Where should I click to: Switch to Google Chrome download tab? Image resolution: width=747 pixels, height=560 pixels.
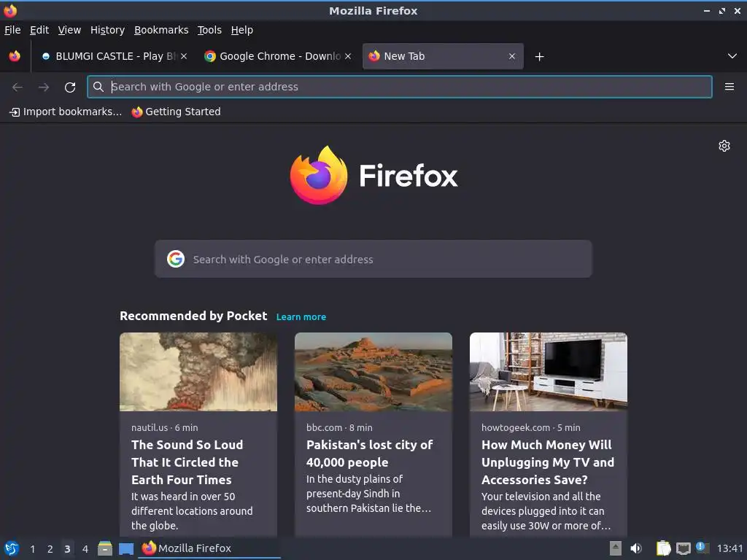pyautogui.click(x=279, y=56)
